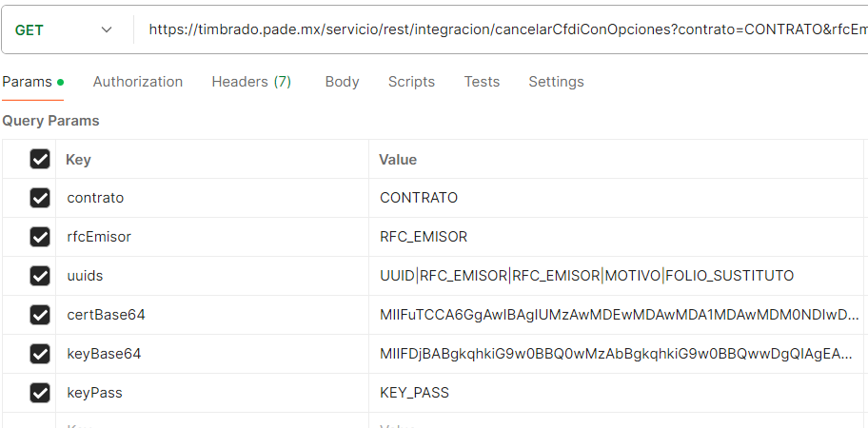
Task: Switch to the Authorization tab
Action: tap(138, 82)
